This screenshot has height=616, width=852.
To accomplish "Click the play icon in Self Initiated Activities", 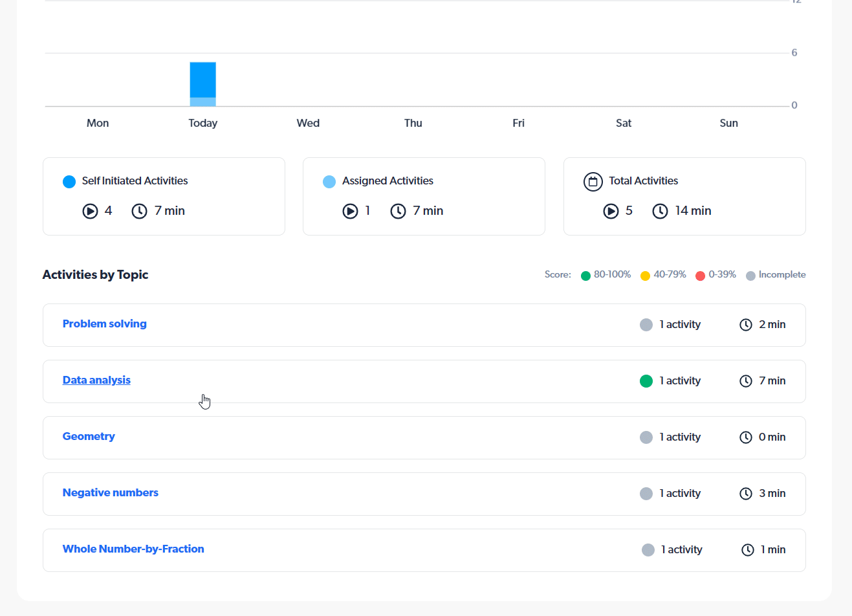I will point(90,211).
